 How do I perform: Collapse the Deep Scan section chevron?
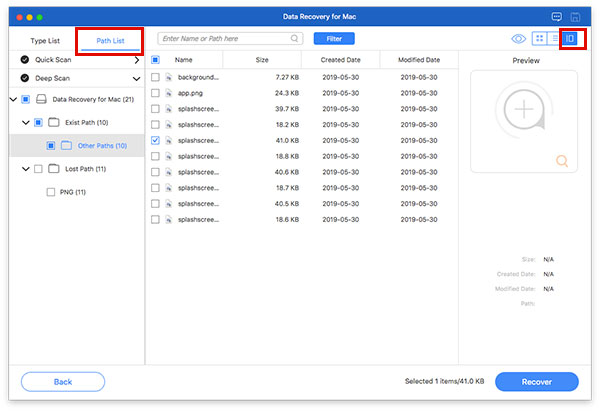pyautogui.click(x=136, y=79)
